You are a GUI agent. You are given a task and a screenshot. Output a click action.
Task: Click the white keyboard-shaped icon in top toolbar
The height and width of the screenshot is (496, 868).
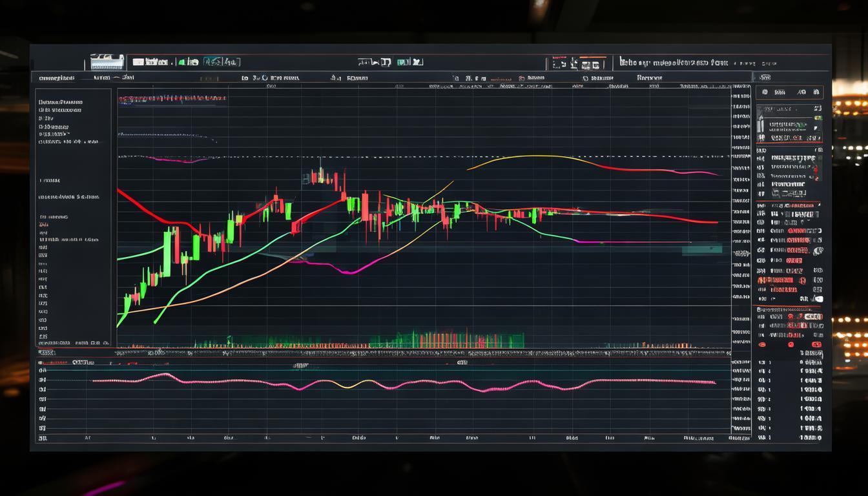(x=107, y=62)
